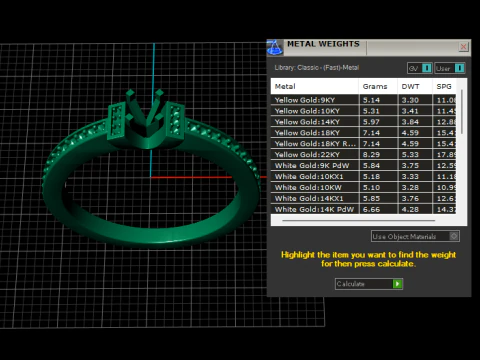The width and height of the screenshot is (480, 360).
Task: Click the vertical scrollbar of metal list
Action: (462, 112)
